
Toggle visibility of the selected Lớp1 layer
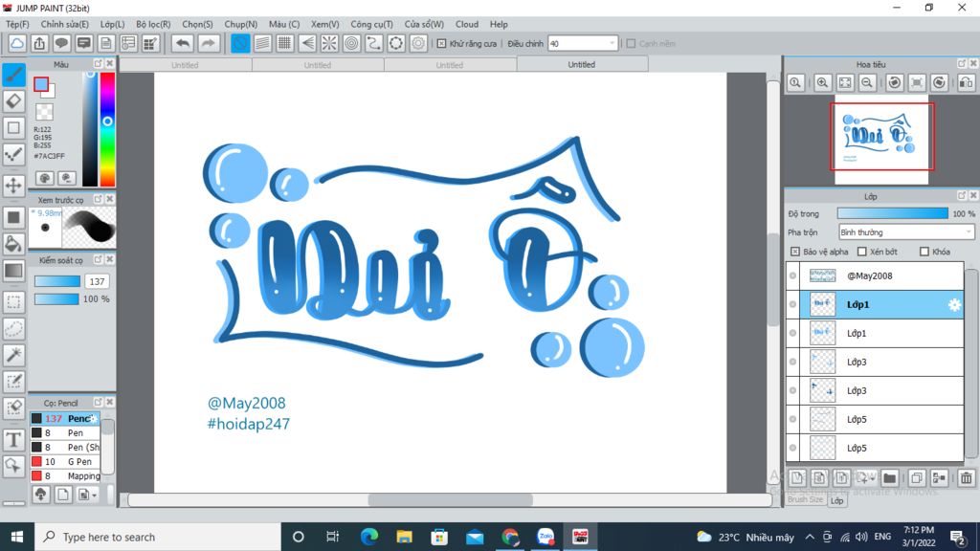(x=793, y=304)
